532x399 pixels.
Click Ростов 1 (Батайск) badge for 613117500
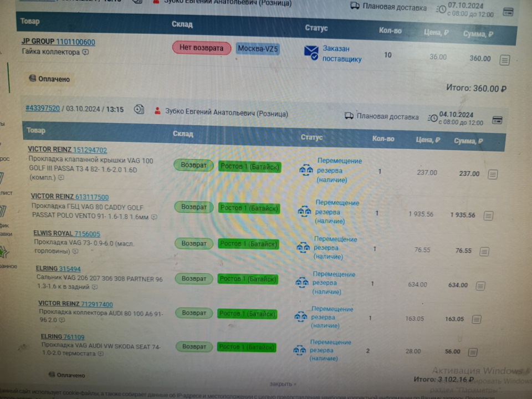[x=249, y=208]
